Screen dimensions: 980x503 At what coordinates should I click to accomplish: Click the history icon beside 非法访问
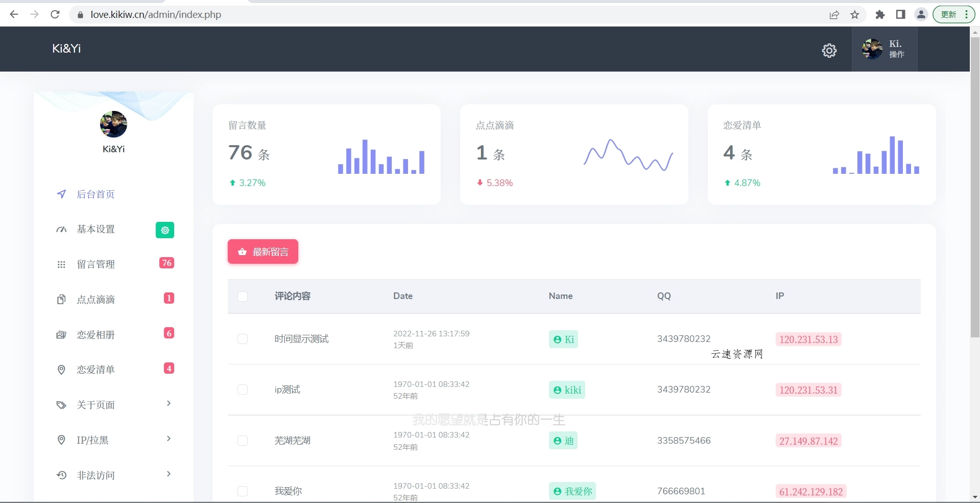[61, 475]
